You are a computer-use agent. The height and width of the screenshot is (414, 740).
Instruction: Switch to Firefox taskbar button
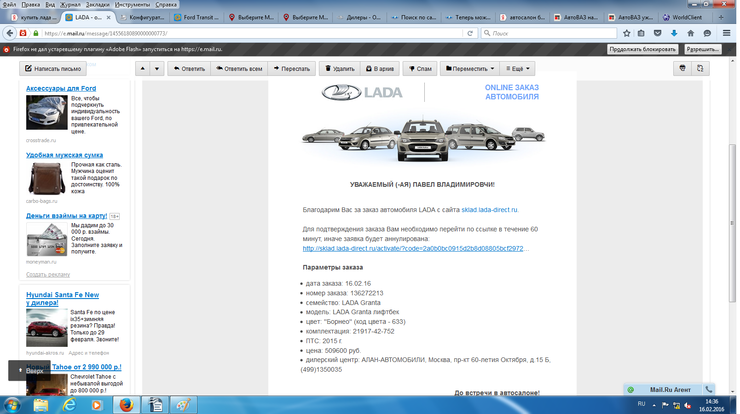coord(126,405)
